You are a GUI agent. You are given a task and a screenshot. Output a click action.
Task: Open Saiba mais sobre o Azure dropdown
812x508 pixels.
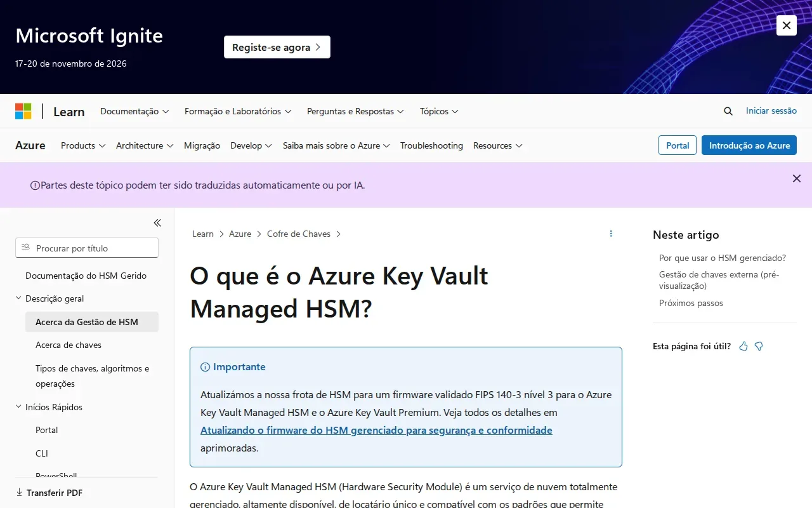[x=336, y=145]
